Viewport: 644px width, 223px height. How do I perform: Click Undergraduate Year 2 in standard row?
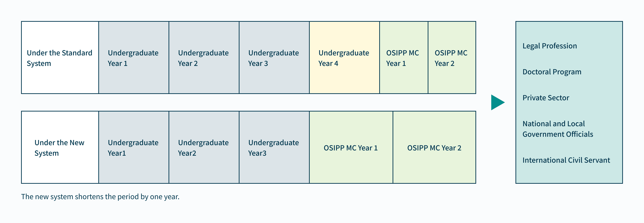tap(204, 58)
